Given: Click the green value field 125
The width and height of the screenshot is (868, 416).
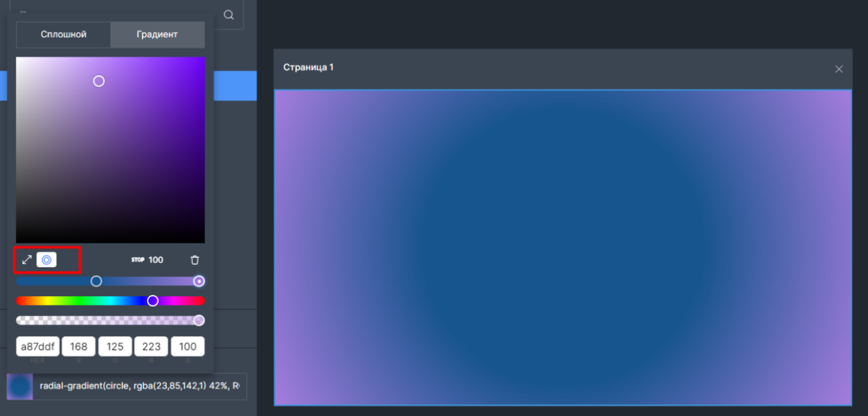Looking at the screenshot, I should 115,347.
